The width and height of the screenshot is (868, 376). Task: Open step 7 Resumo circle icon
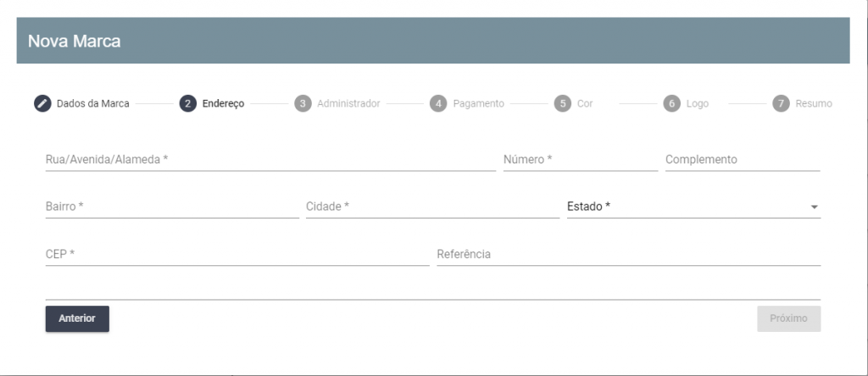click(x=781, y=103)
